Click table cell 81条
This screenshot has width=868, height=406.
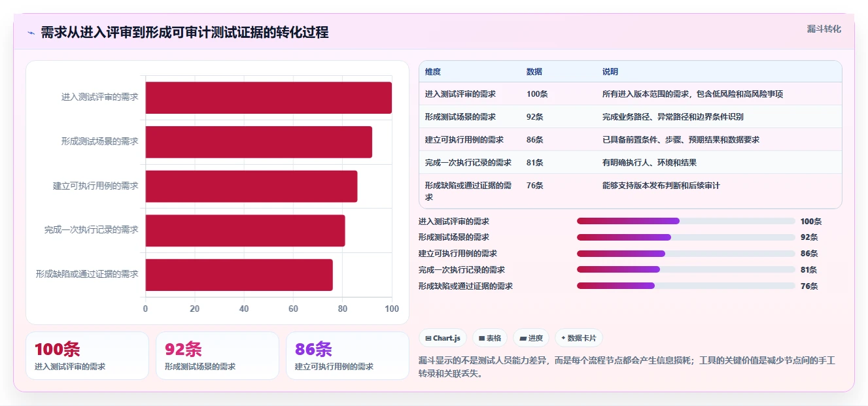click(x=535, y=163)
